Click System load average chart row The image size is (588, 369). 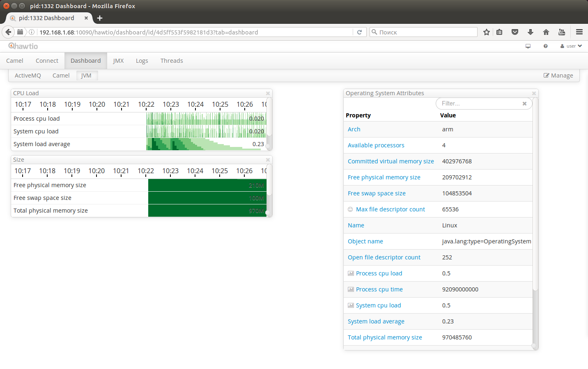pos(139,144)
